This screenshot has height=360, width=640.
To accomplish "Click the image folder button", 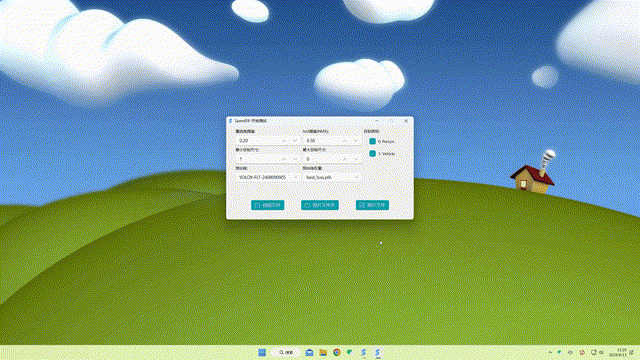I will click(320, 205).
